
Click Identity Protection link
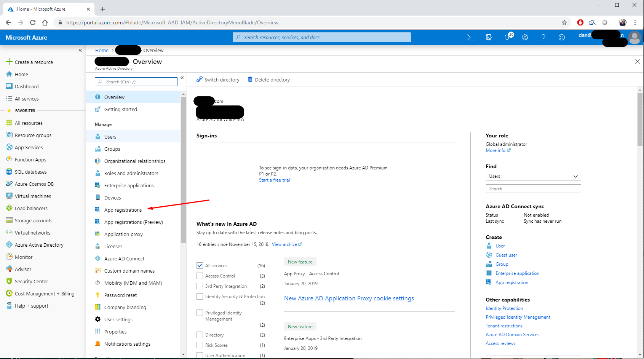pyautogui.click(x=504, y=308)
